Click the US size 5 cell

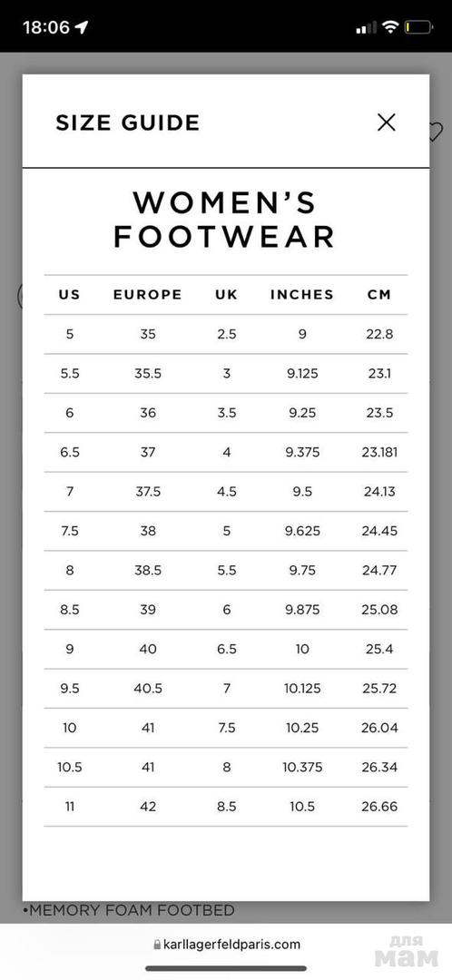[69, 334]
